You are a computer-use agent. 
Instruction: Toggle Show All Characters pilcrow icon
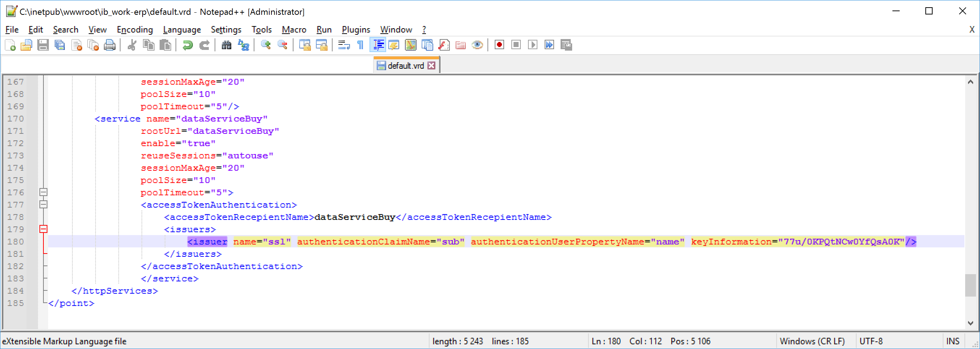coord(360,45)
